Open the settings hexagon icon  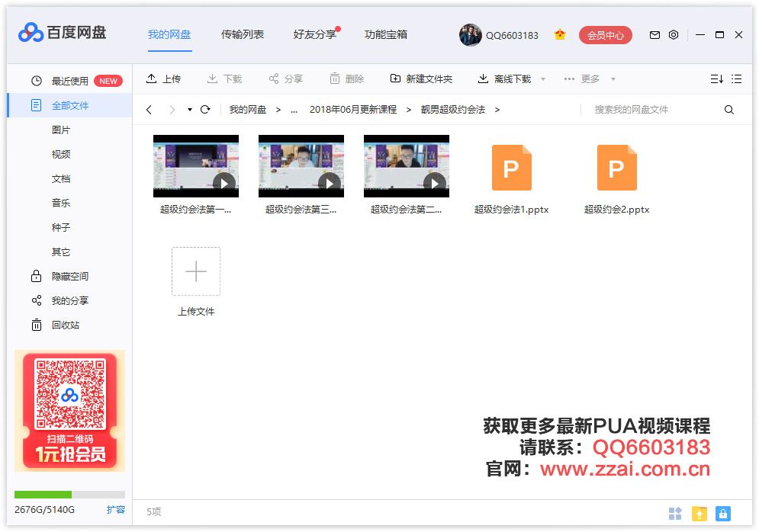pos(674,35)
